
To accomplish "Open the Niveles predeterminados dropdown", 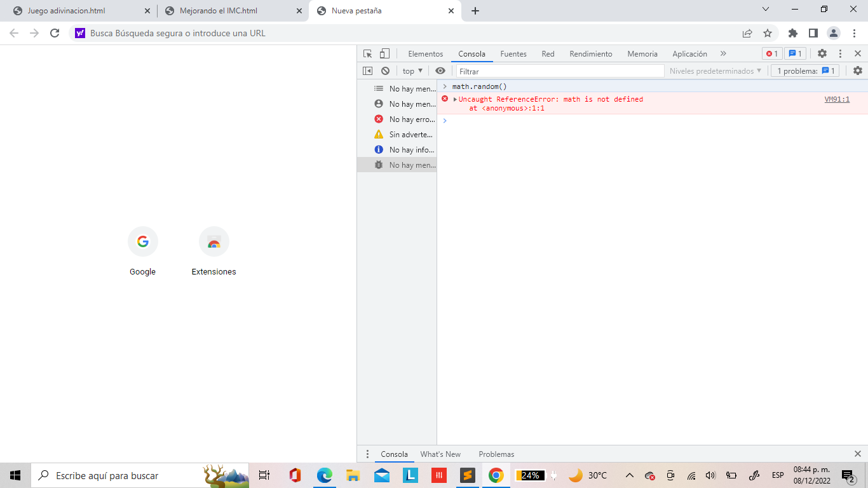I will [x=715, y=71].
